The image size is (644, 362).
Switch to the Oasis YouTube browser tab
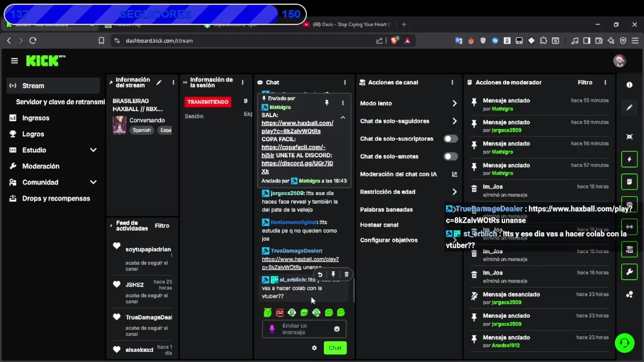[348, 24]
